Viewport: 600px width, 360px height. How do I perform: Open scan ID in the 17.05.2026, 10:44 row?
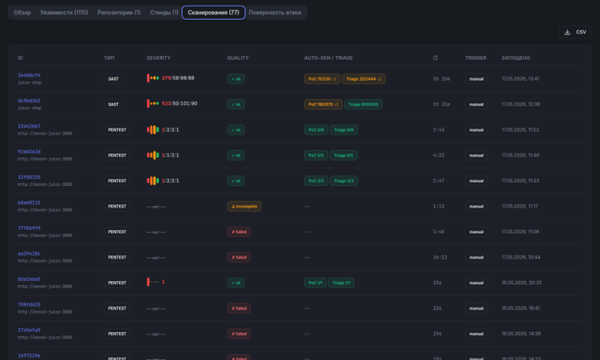(29, 254)
